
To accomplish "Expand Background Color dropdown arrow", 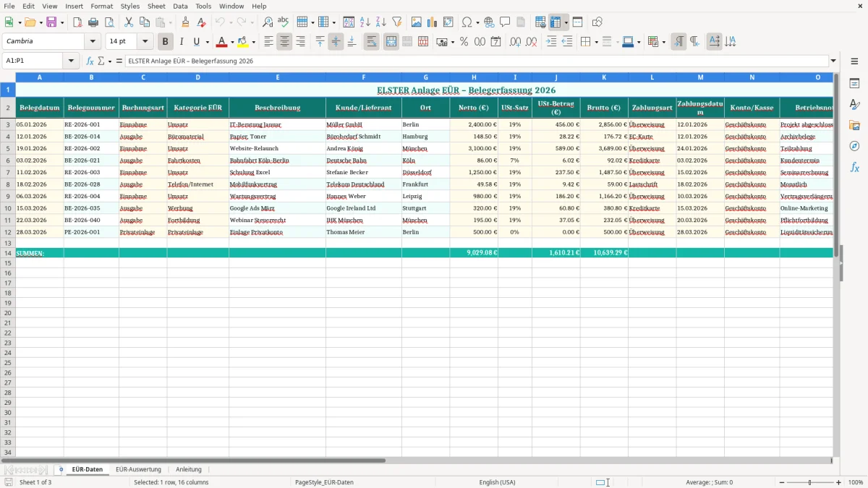I will [253, 42].
